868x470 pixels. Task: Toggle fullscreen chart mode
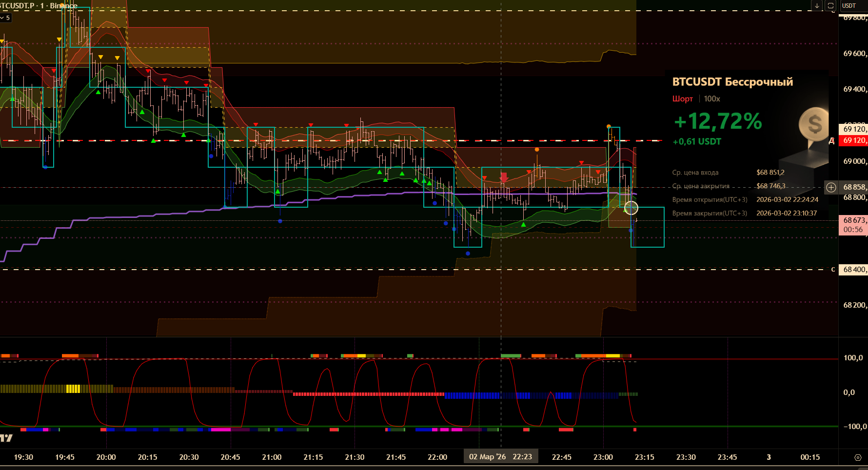(x=830, y=6)
